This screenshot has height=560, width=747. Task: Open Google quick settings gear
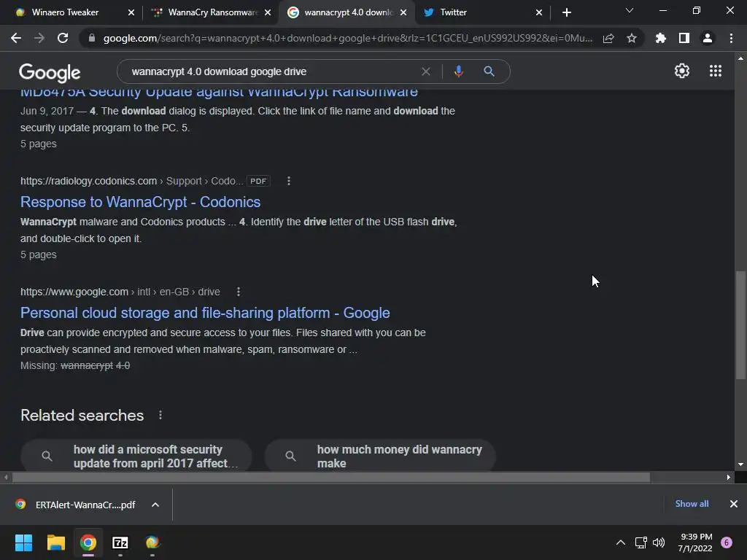682,71
